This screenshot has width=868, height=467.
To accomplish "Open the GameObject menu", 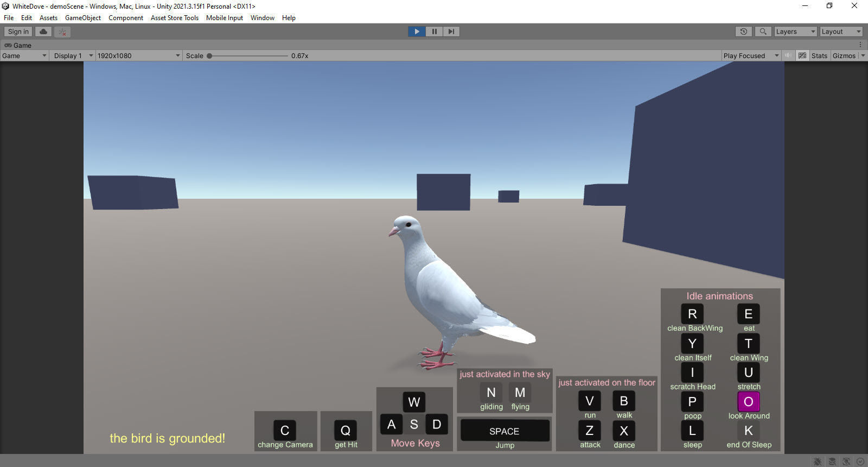I will click(x=83, y=17).
